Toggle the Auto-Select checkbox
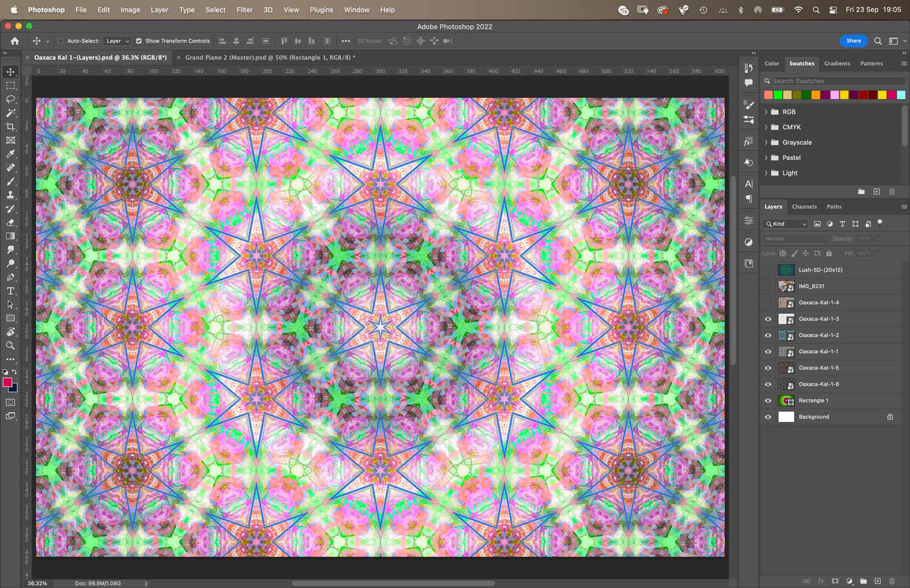The width and height of the screenshot is (910, 588). click(61, 41)
